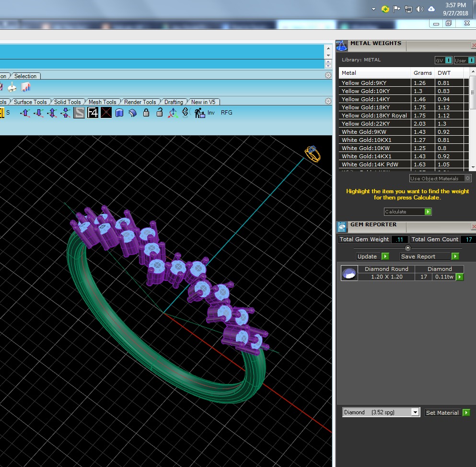The width and height of the screenshot is (476, 467).
Task: Click the worker at bench icon
Action: [199, 113]
